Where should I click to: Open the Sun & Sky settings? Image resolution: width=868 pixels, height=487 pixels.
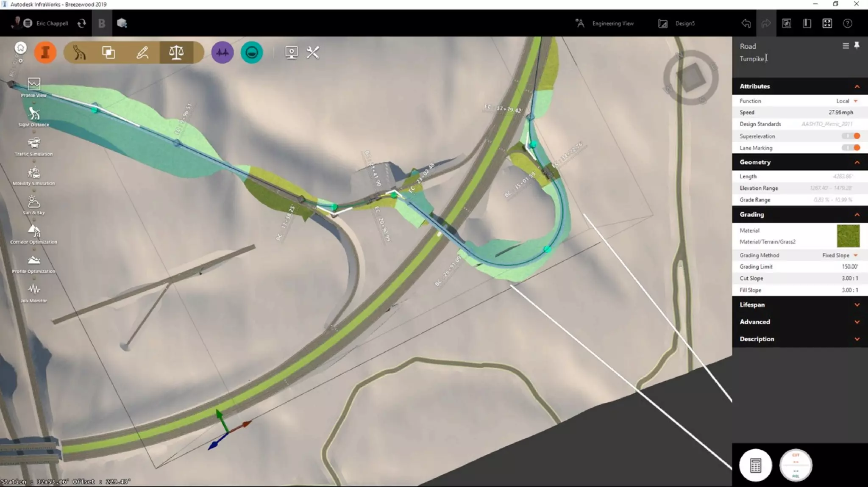tap(34, 202)
